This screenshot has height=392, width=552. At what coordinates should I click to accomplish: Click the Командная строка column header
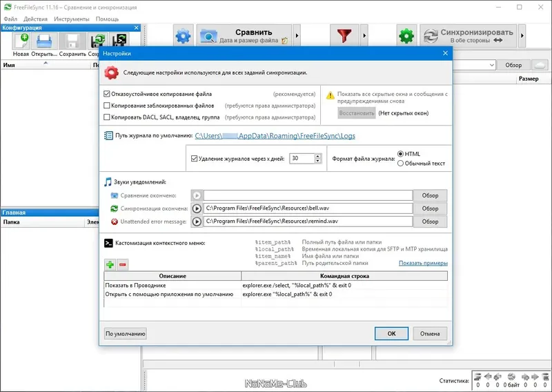pyautogui.click(x=344, y=276)
